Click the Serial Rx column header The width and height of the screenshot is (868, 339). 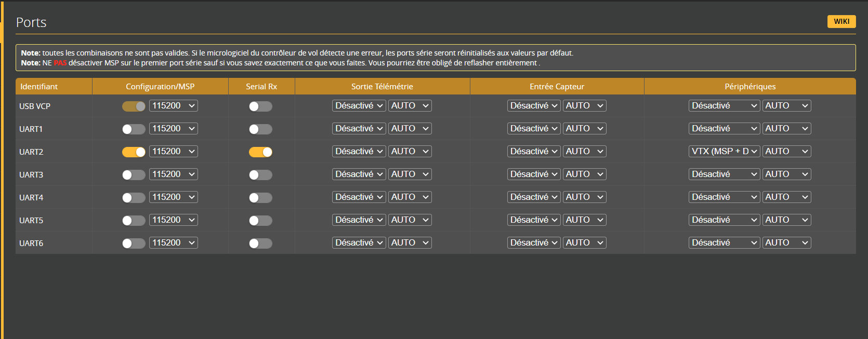(x=261, y=86)
